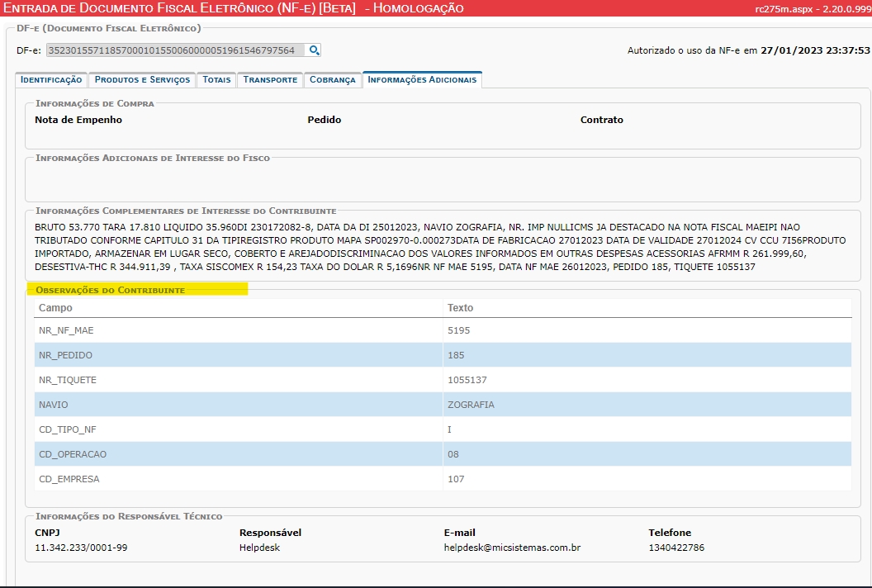This screenshot has width=872, height=588.
Task: Click the DF-e label beside the key field
Action: [x=29, y=50]
